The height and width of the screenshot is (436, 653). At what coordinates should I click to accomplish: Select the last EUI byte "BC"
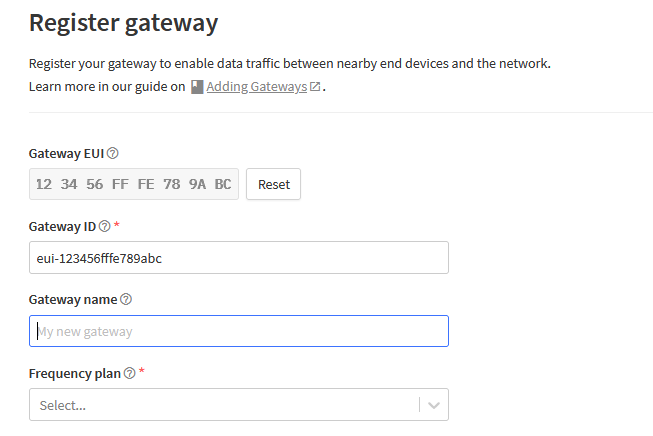pos(223,184)
